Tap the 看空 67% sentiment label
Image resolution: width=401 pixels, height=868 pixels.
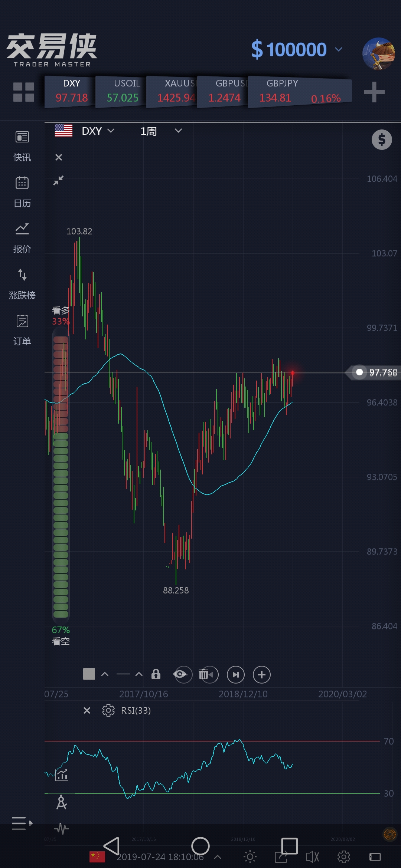tap(61, 635)
